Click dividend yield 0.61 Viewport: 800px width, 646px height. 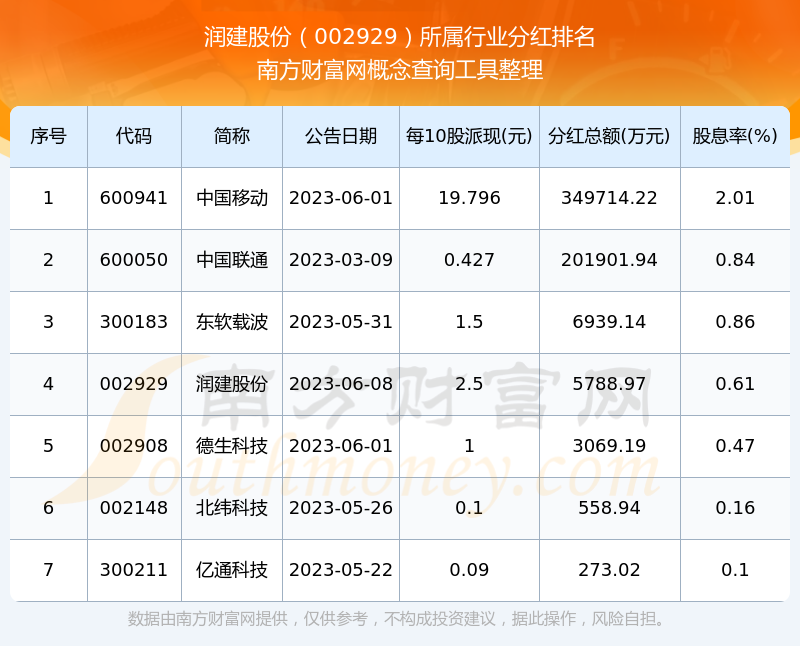(735, 384)
